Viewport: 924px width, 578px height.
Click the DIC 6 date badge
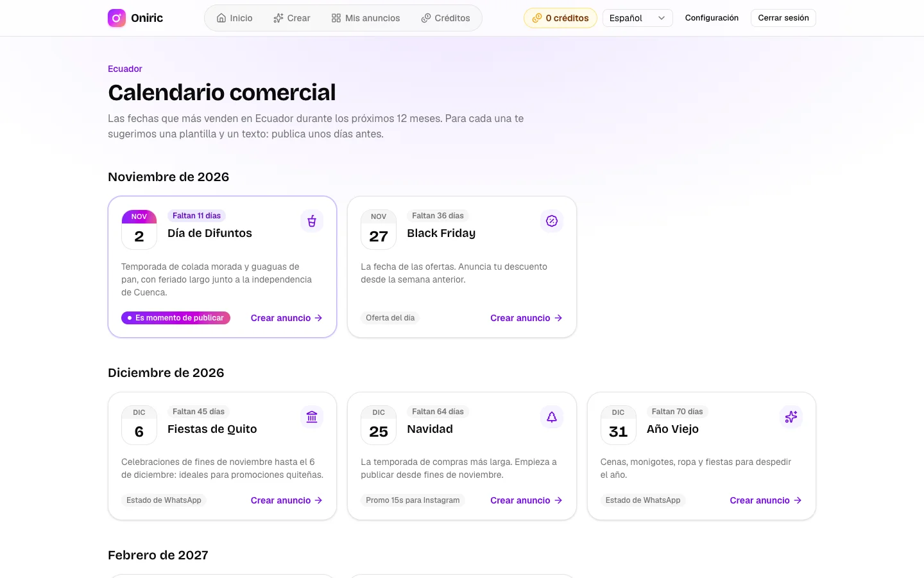(x=139, y=425)
